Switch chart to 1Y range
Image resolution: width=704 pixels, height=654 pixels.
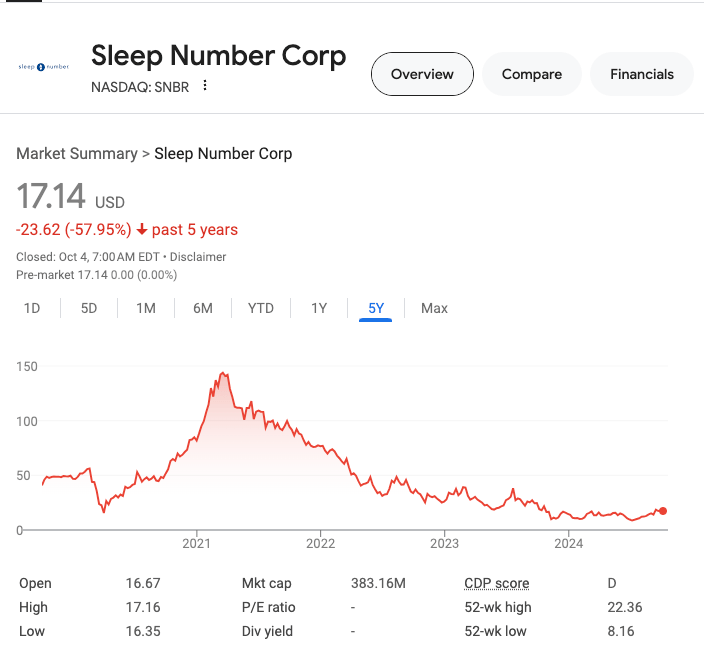click(x=319, y=308)
